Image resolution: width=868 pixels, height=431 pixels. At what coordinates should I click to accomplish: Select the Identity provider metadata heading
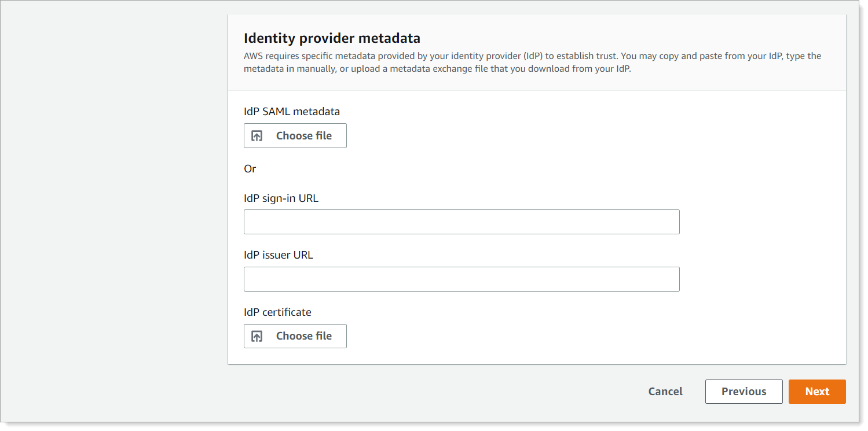pyautogui.click(x=332, y=38)
